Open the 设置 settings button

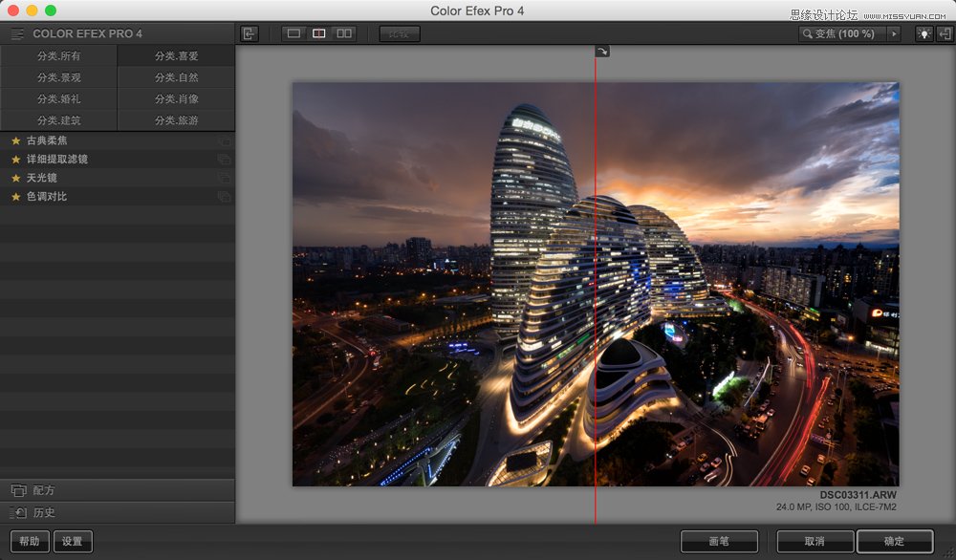click(x=73, y=541)
